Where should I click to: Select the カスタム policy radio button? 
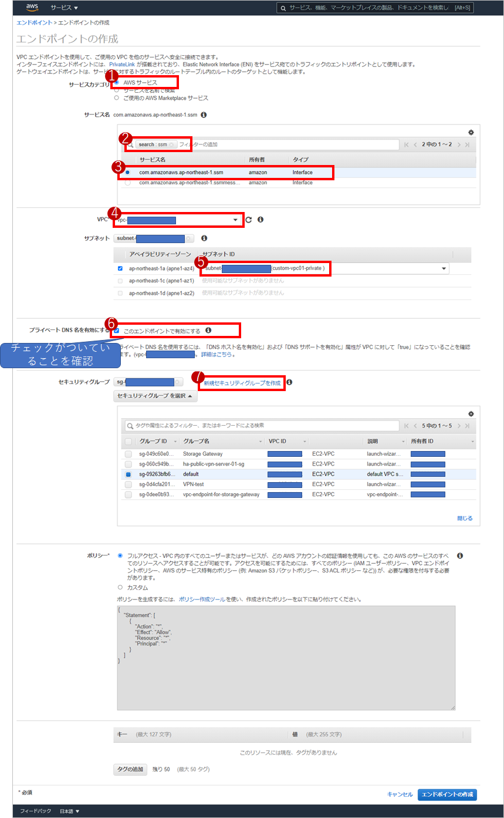pyautogui.click(x=120, y=587)
